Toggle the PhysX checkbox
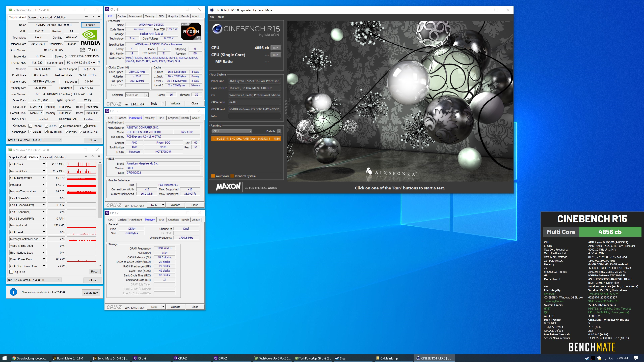Screen dimensions: 644x362 67,132
